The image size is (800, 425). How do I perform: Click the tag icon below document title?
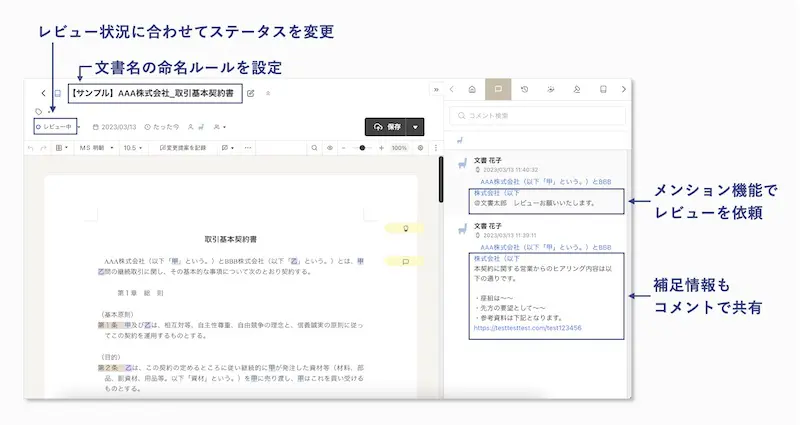click(38, 111)
